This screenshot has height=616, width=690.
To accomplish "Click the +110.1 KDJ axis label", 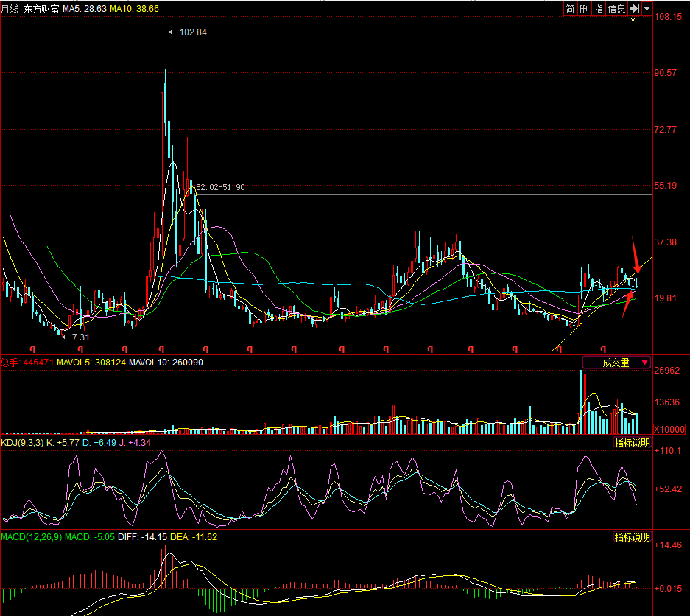I will click(x=668, y=451).
